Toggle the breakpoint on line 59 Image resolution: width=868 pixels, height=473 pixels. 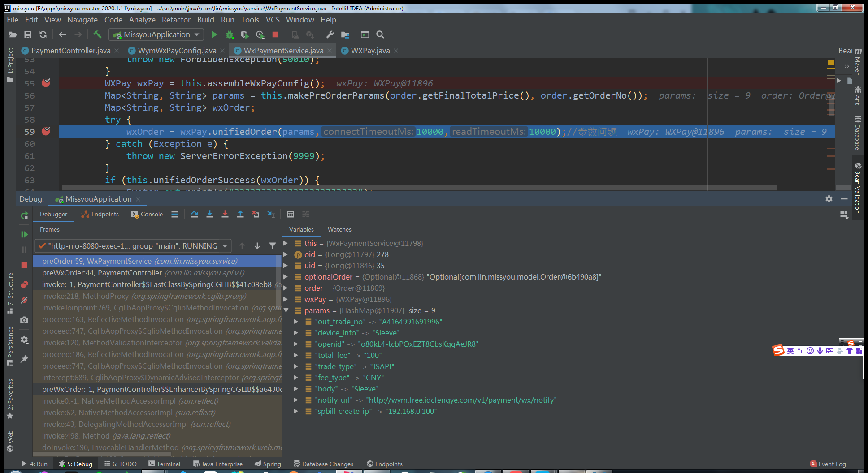tap(46, 131)
